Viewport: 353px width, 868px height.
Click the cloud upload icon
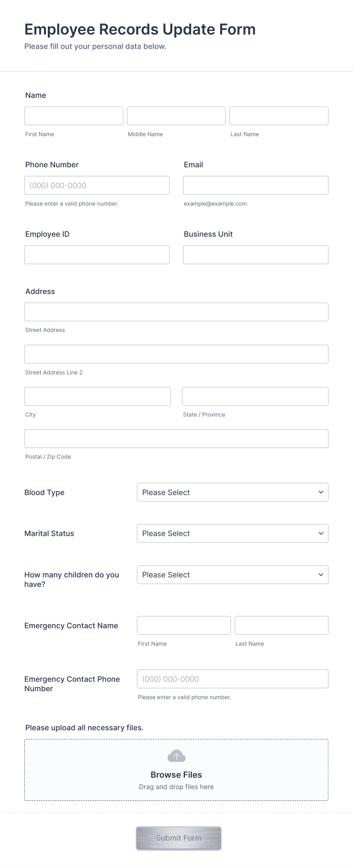(176, 756)
